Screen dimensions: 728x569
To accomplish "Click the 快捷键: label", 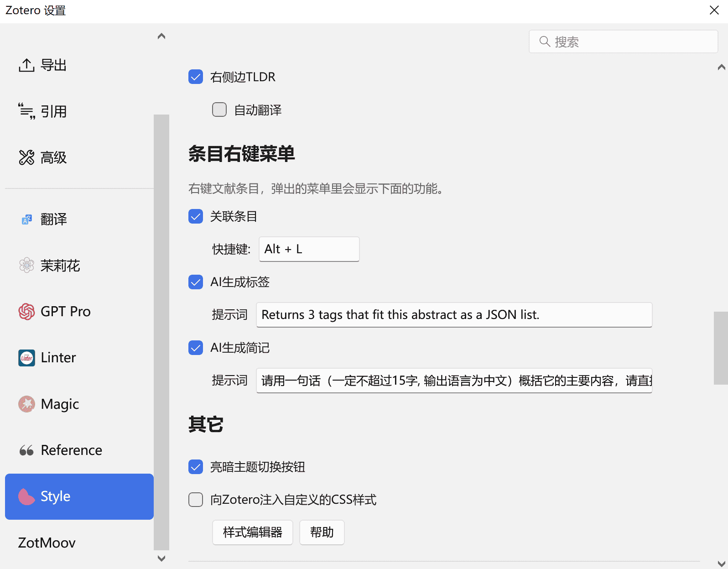I will (231, 249).
